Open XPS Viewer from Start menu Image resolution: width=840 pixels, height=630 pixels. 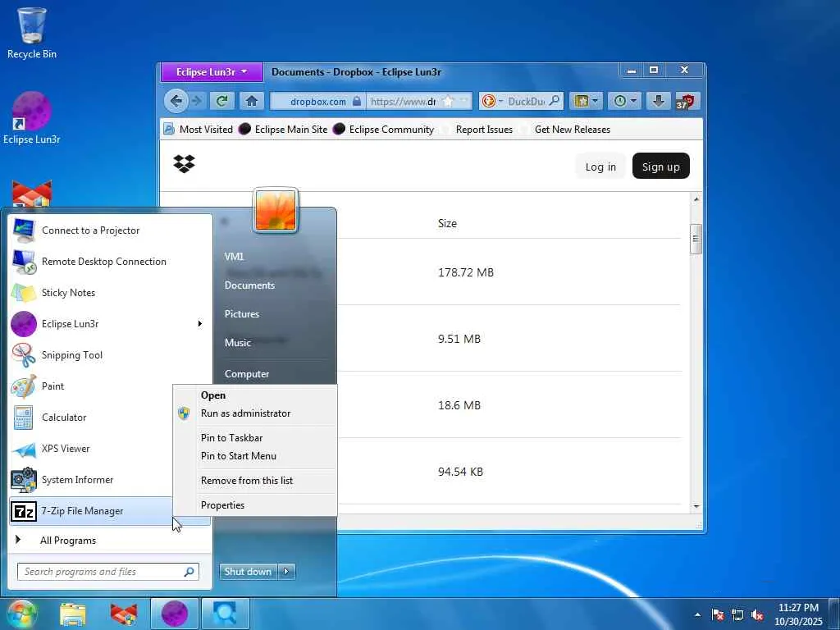(91, 449)
